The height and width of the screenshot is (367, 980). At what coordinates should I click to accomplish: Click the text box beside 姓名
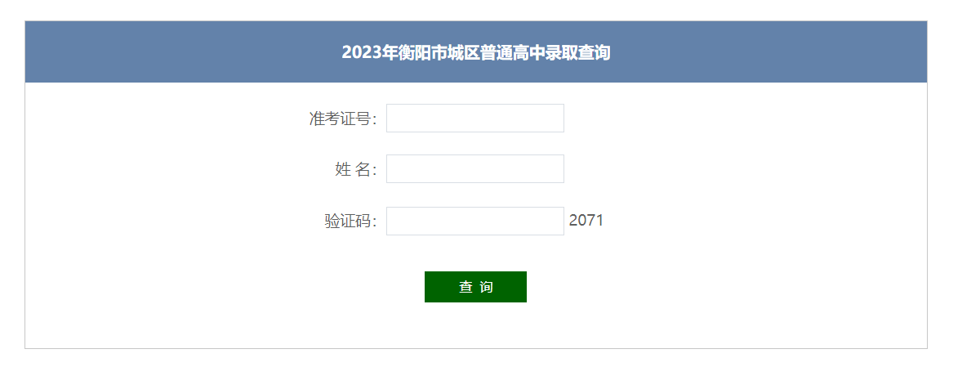[x=474, y=169]
